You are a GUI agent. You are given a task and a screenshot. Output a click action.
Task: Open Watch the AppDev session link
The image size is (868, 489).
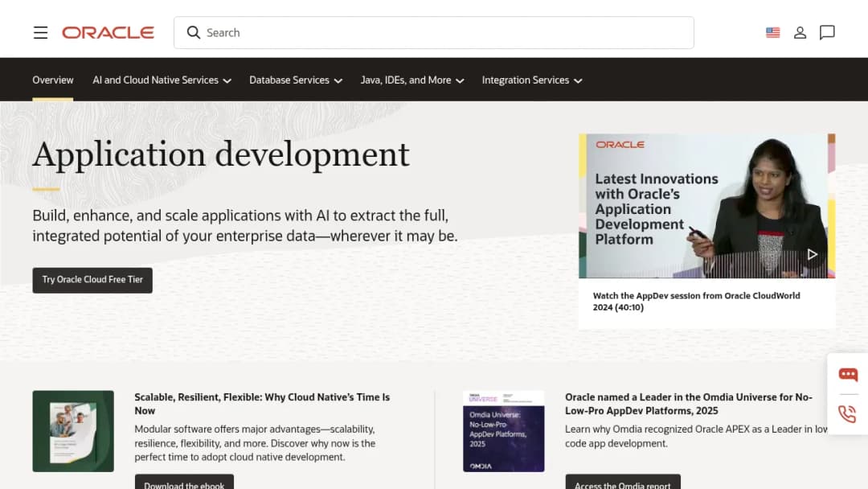(x=696, y=302)
